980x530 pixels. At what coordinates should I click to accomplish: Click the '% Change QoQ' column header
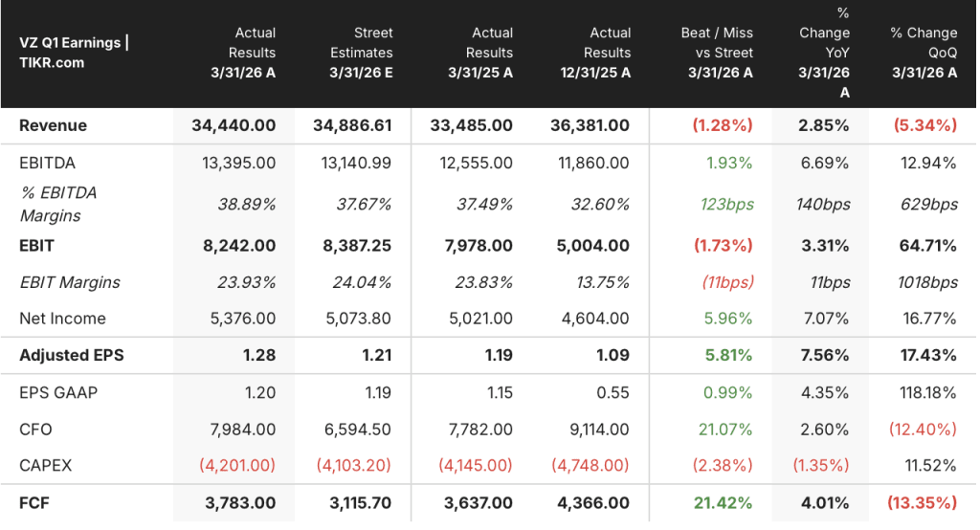pyautogui.click(x=924, y=53)
